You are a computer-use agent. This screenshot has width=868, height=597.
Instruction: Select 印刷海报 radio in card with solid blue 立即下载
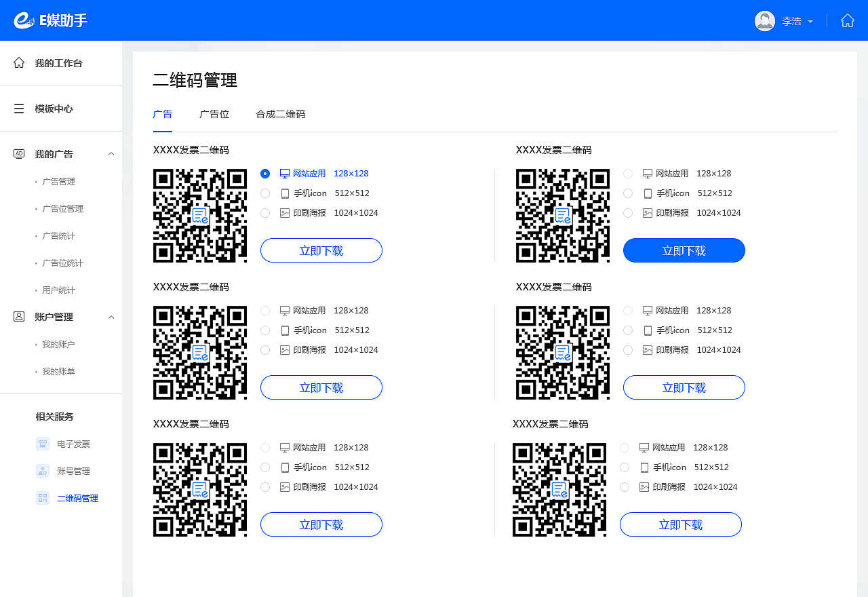click(628, 213)
